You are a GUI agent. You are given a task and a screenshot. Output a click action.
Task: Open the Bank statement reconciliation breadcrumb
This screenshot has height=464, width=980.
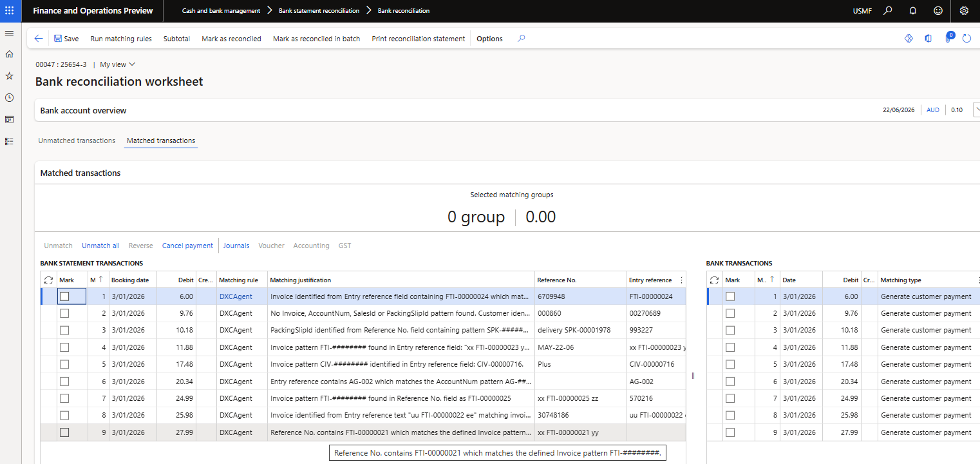pos(319,11)
